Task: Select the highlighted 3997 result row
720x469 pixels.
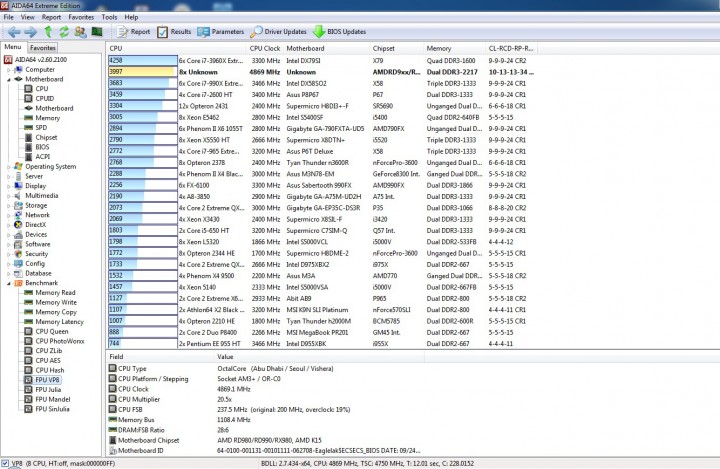Action: [x=321, y=72]
